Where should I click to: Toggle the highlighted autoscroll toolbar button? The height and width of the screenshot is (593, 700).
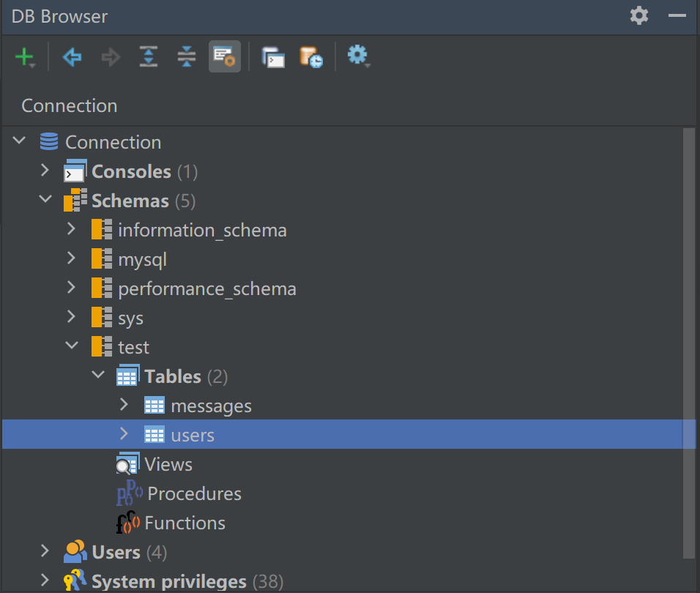point(224,56)
